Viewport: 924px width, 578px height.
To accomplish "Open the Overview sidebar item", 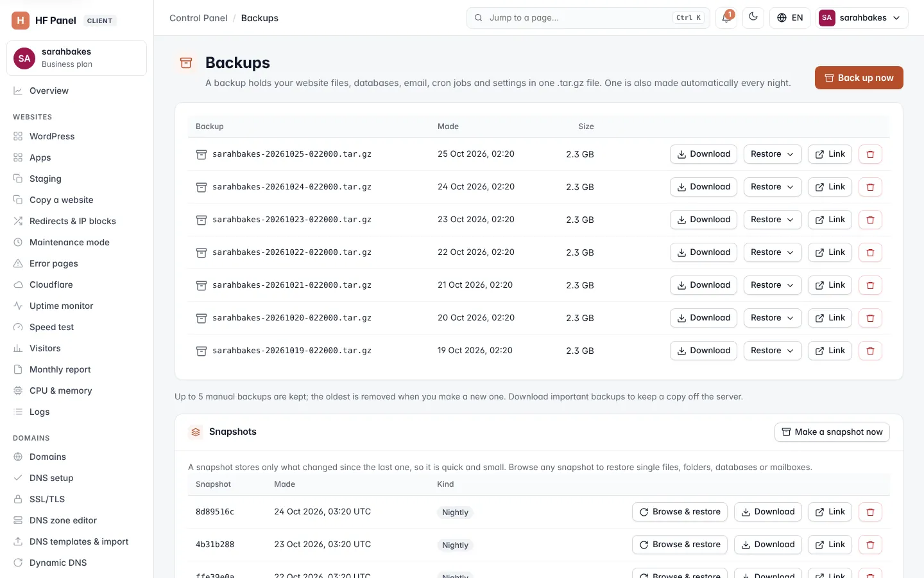I will [x=77, y=91].
